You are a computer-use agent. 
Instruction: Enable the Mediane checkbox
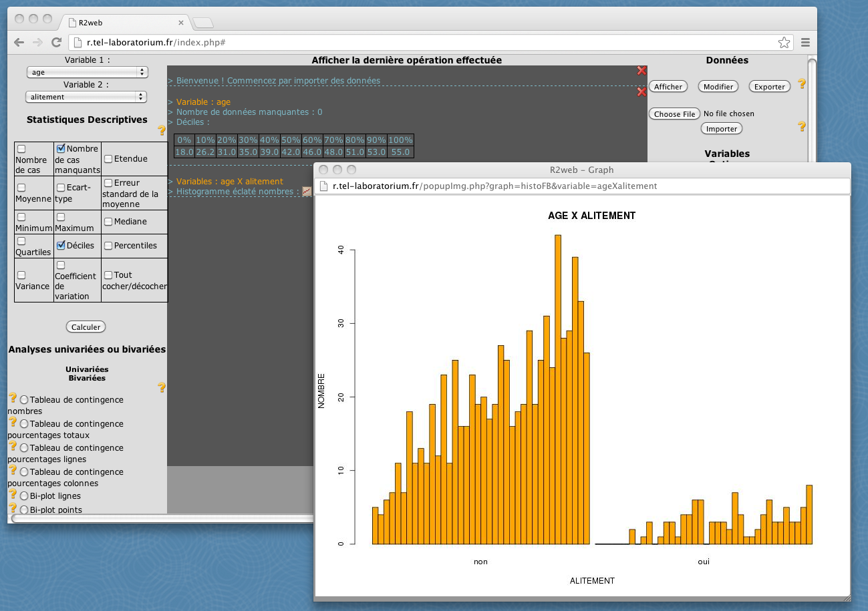[x=108, y=222]
